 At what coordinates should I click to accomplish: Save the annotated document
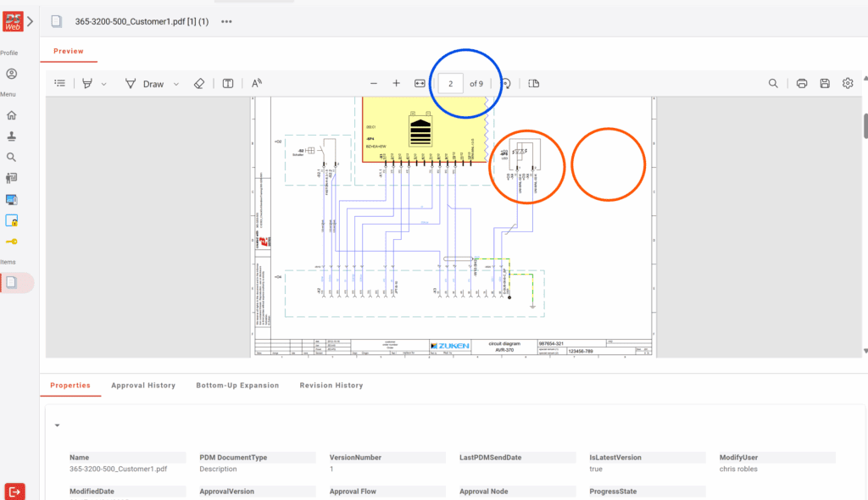(824, 83)
